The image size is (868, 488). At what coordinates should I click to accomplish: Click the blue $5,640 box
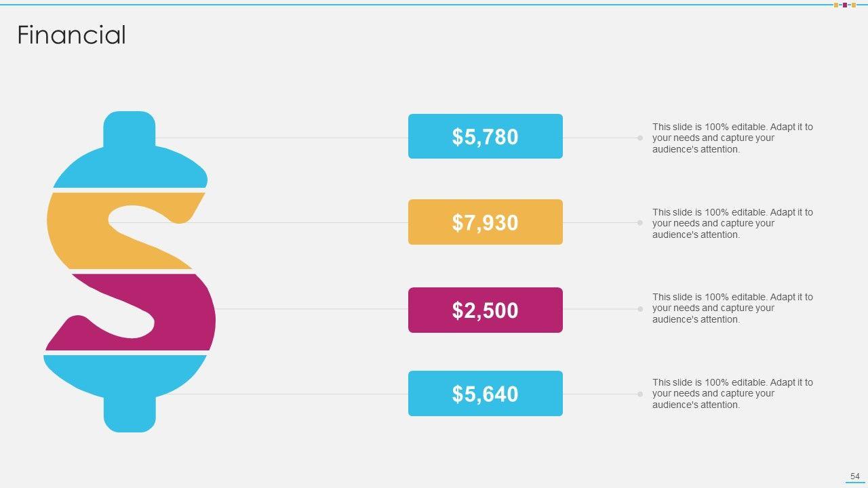485,394
